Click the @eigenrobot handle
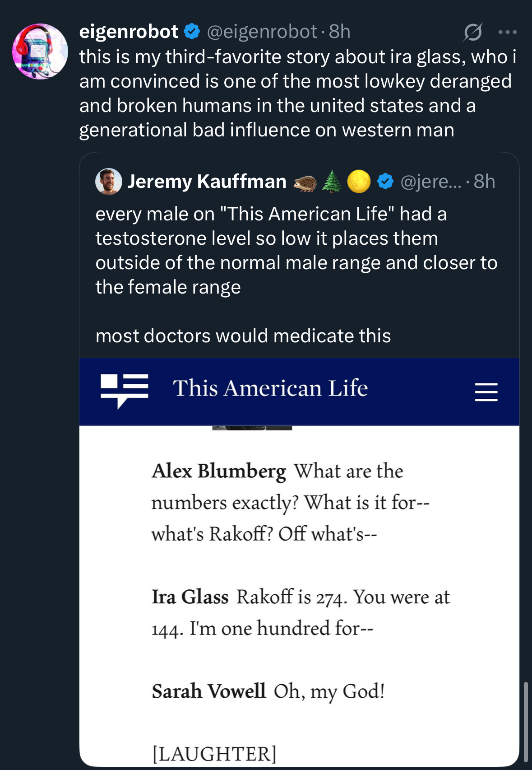Screen dimensions: 532x770 click(262, 32)
